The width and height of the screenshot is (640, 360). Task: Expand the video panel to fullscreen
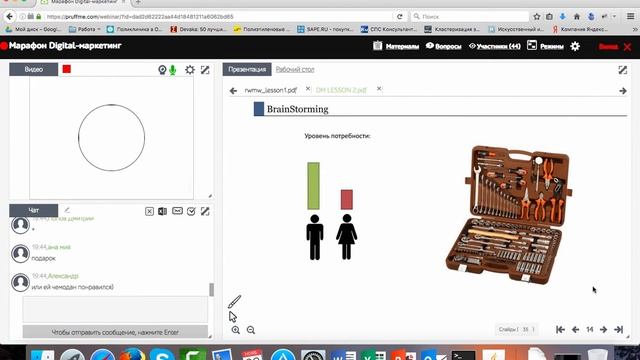click(205, 70)
